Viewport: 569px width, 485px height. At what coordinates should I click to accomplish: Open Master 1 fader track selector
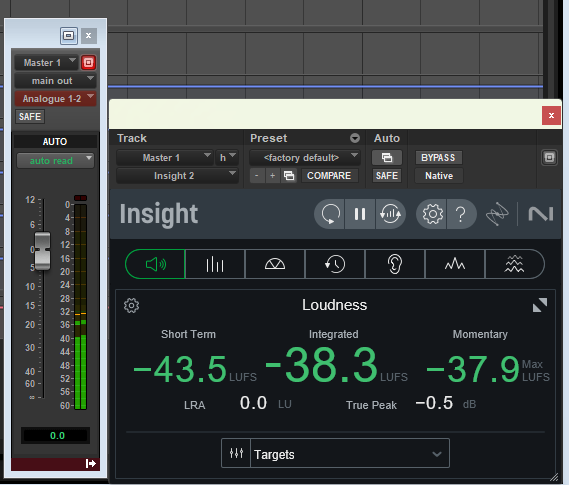tap(46, 63)
